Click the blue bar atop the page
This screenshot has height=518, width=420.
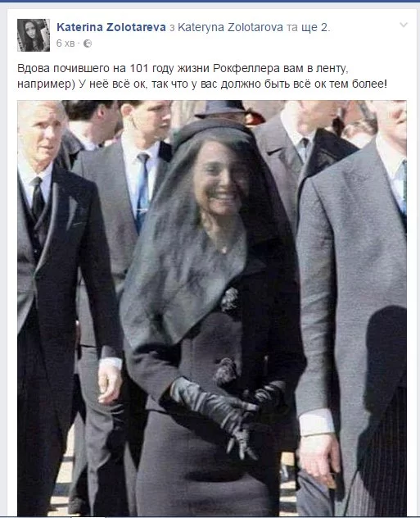(210, 1)
